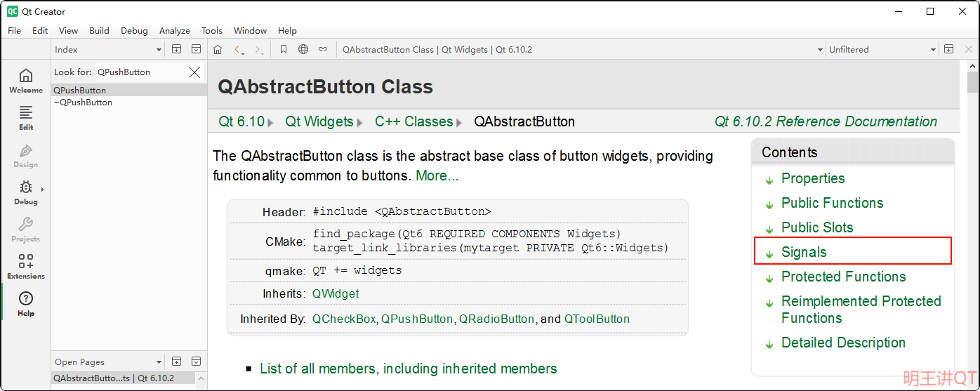Clear the Look for search field

pyautogui.click(x=195, y=72)
